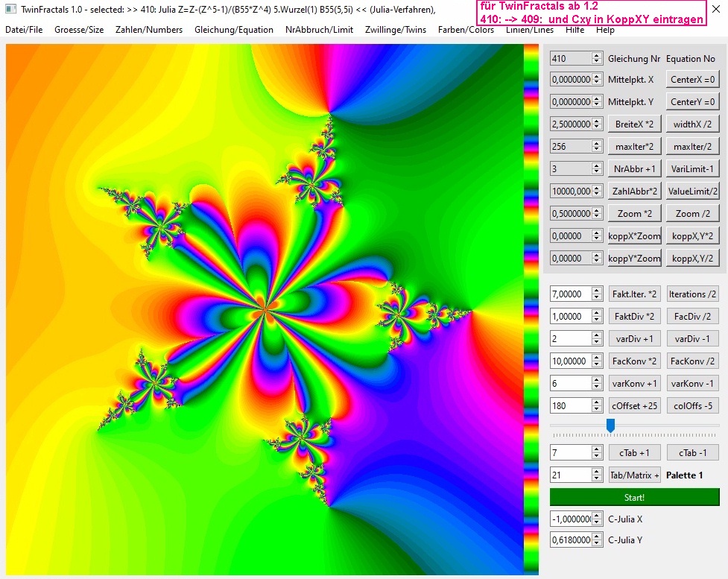Click the FacDiv /2 button
This screenshot has width=728, height=579.
693,316
